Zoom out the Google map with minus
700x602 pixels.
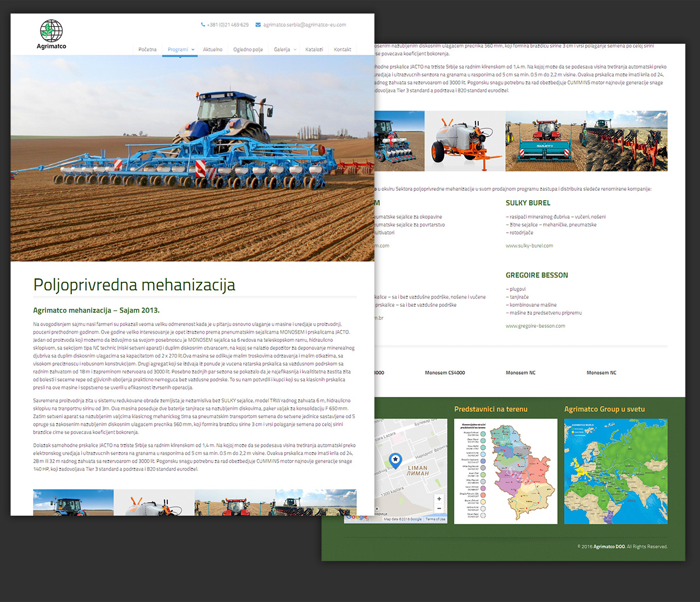point(439,508)
